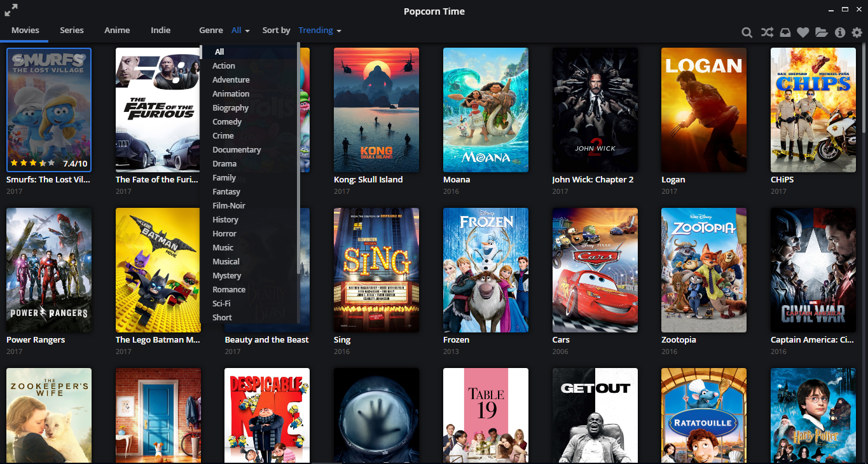Open the Despicable Me poster

(267, 416)
